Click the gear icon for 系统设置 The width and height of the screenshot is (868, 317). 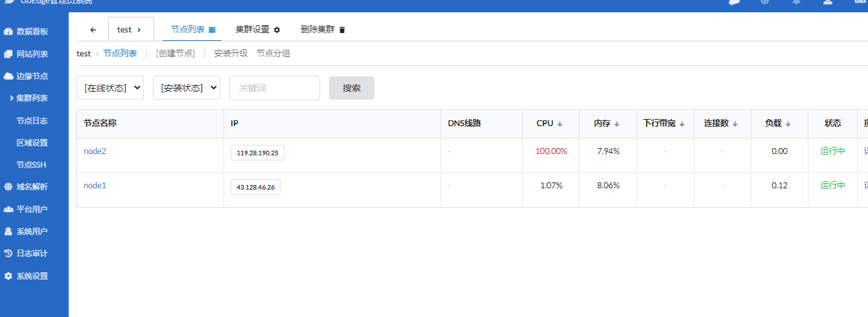8,276
